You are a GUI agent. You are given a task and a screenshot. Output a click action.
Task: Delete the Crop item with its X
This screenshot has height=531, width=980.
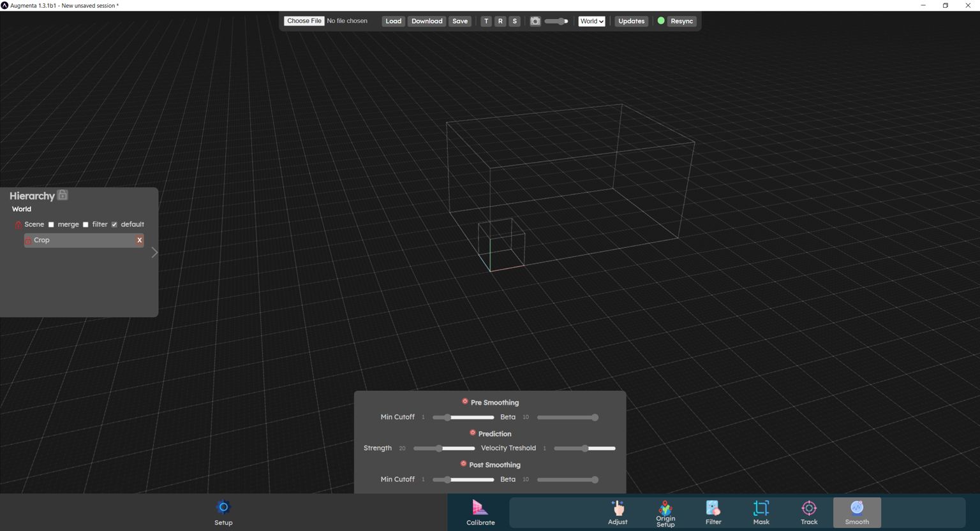point(139,240)
